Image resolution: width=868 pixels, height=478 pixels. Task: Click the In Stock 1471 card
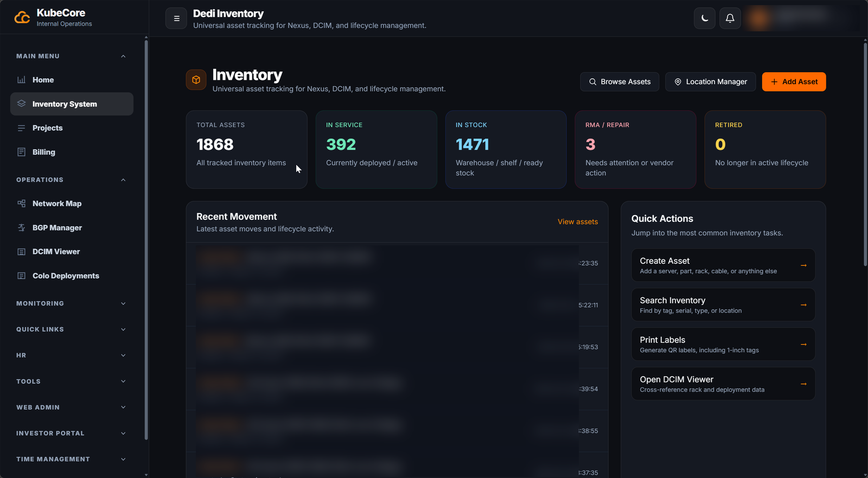click(506, 150)
